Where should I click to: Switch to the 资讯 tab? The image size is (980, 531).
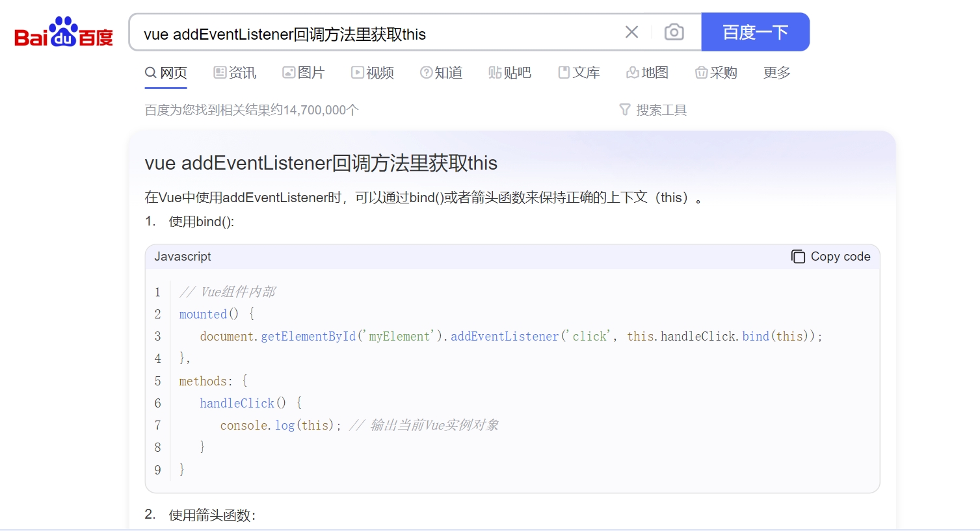click(x=235, y=73)
